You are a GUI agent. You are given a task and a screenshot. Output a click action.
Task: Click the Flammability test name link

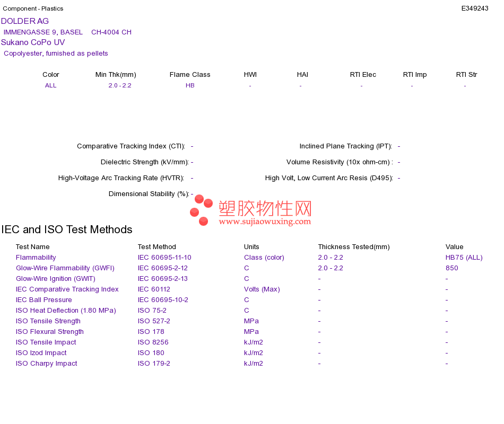click(x=36, y=257)
